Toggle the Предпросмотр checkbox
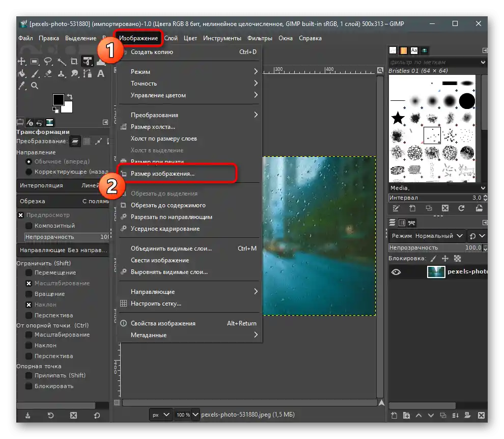 pyautogui.click(x=20, y=215)
